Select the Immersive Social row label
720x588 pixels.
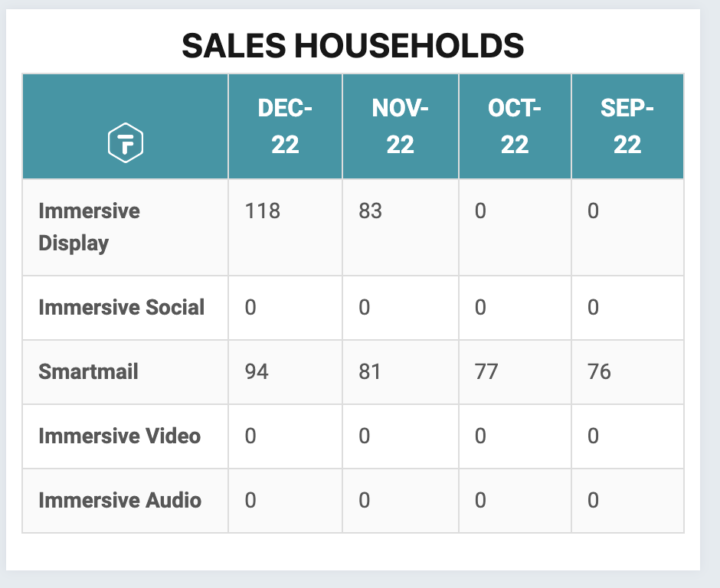click(x=122, y=308)
